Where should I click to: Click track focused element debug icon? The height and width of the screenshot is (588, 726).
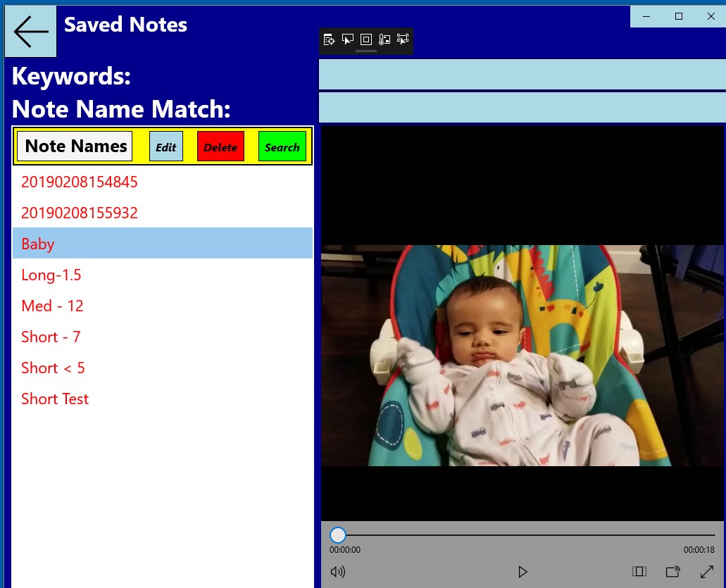(x=403, y=39)
